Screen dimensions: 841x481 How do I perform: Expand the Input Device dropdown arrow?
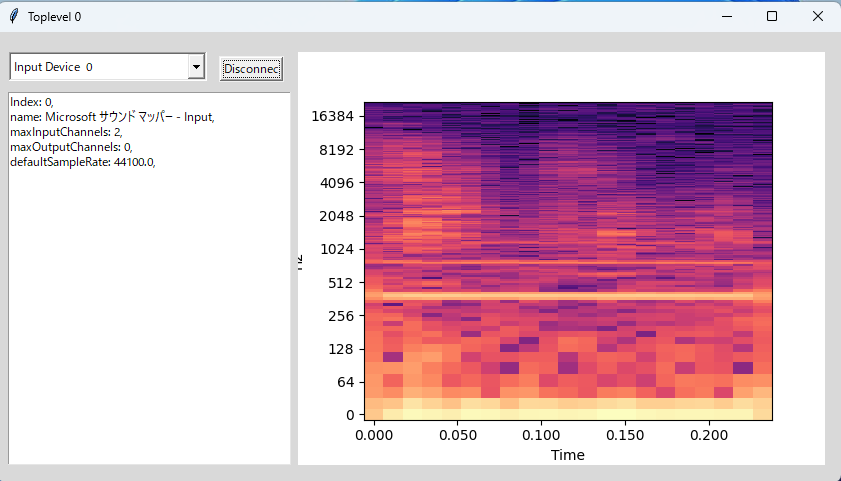(196, 67)
